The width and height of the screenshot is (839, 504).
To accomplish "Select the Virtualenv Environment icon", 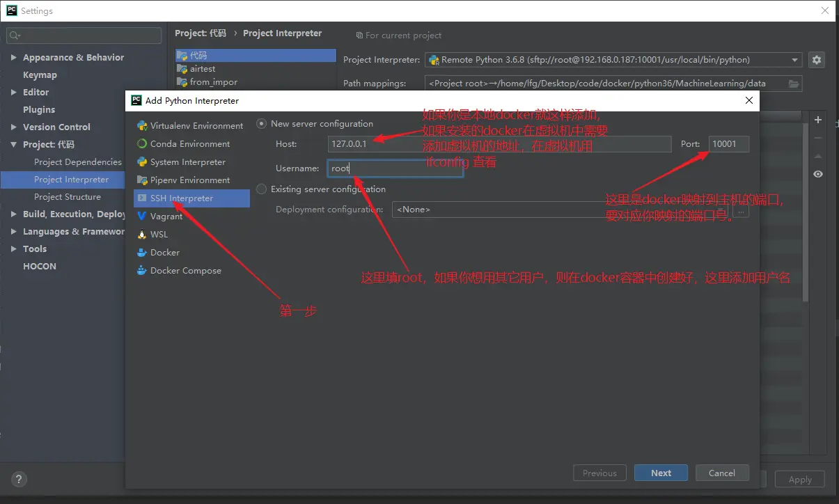I will [142, 126].
